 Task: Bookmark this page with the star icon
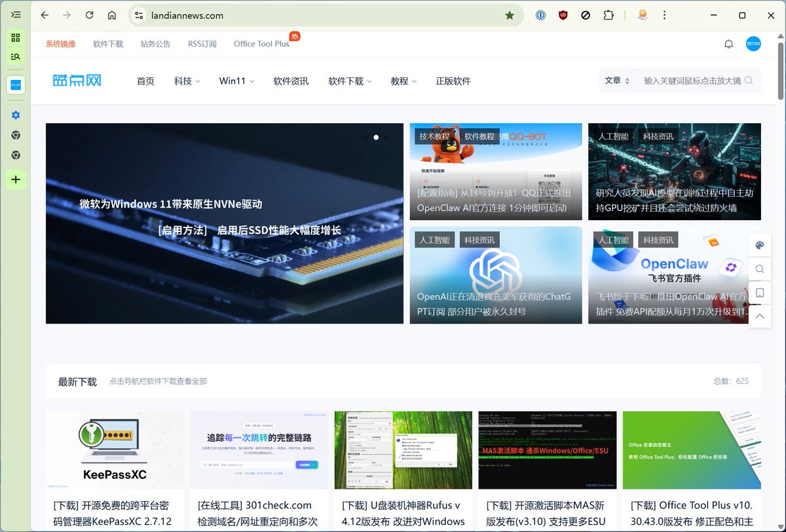click(x=510, y=14)
